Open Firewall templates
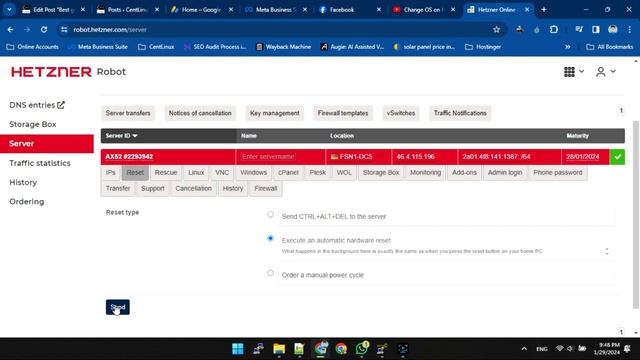Screen dimensions: 640x360 tap(343, 113)
